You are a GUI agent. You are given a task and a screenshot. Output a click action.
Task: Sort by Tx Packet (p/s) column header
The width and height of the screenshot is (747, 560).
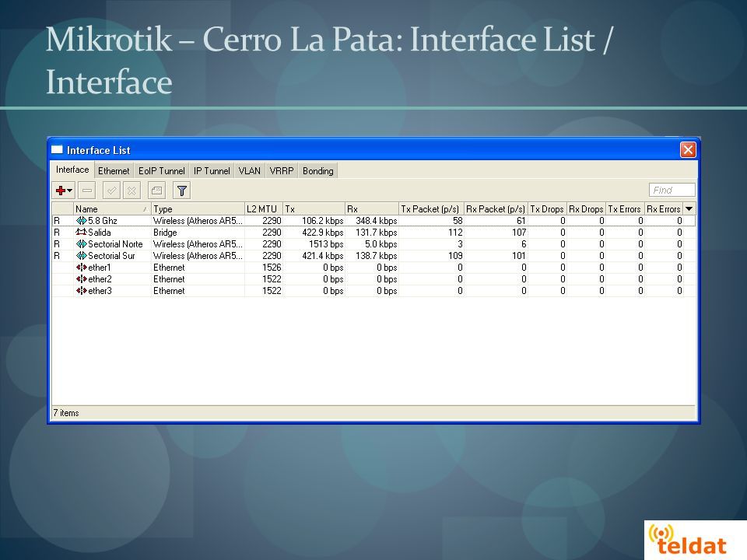pos(431,208)
